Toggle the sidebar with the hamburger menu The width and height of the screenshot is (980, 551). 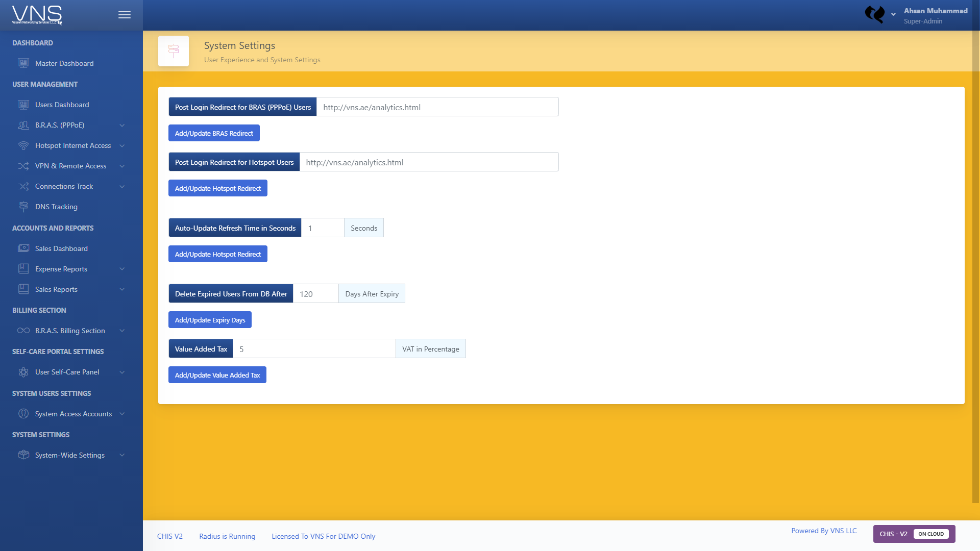pyautogui.click(x=124, y=15)
